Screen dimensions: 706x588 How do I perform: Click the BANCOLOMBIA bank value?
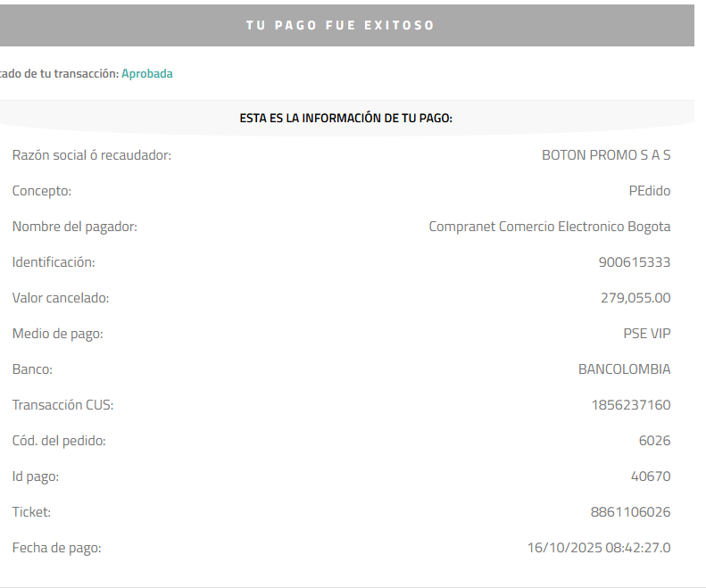[625, 369]
